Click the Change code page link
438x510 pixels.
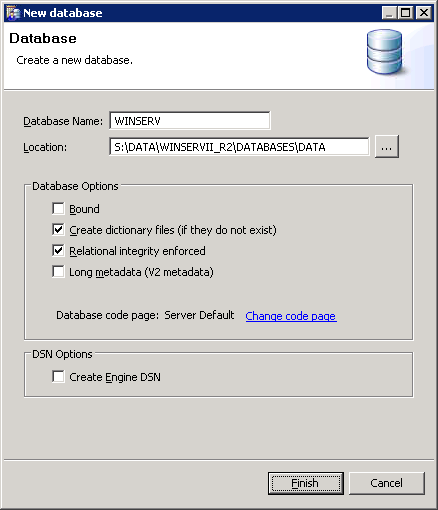click(291, 316)
